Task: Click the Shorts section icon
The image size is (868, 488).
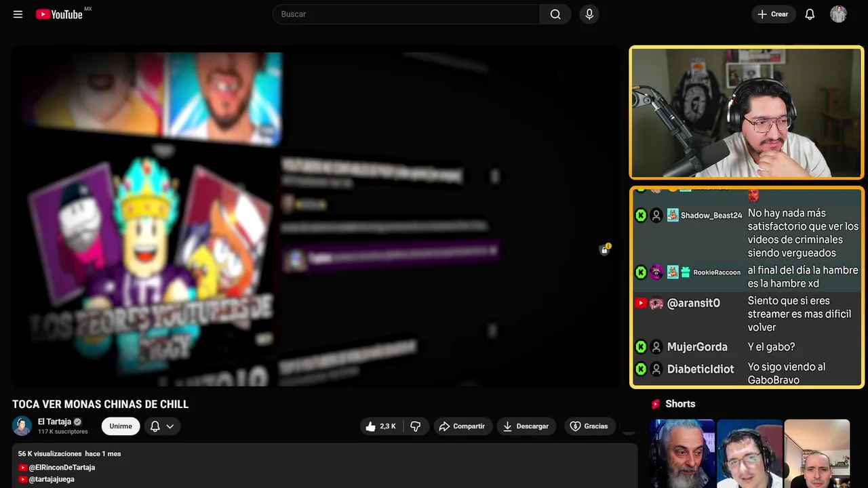Action: [656, 404]
